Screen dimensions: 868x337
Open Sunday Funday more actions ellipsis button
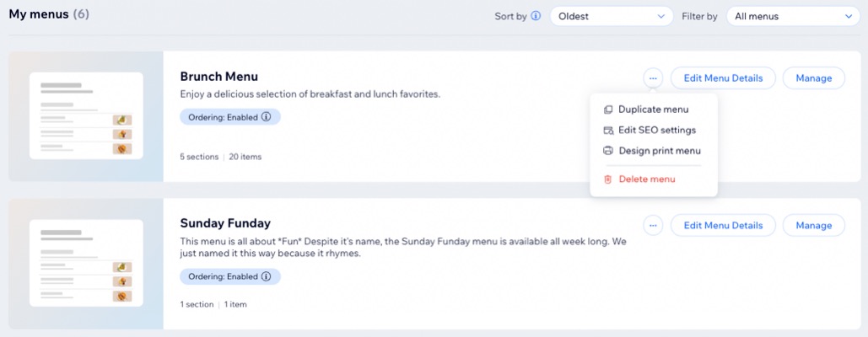pos(653,226)
